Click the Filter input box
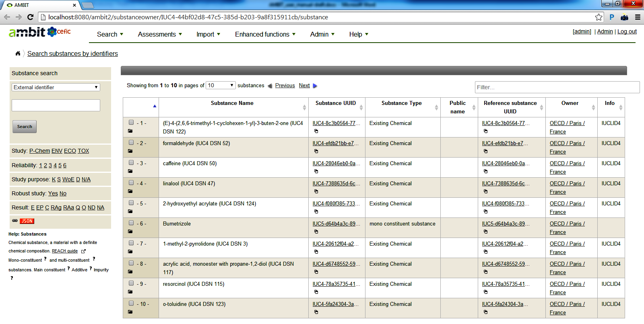 [557, 87]
